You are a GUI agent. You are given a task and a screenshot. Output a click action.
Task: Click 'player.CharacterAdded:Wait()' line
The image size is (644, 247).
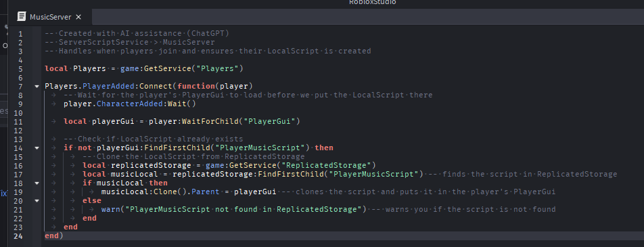(x=130, y=104)
